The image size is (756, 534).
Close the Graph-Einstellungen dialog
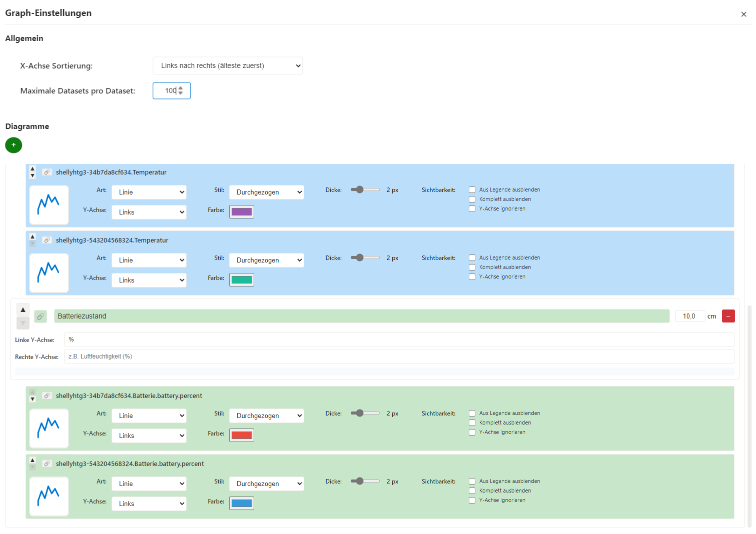[743, 14]
